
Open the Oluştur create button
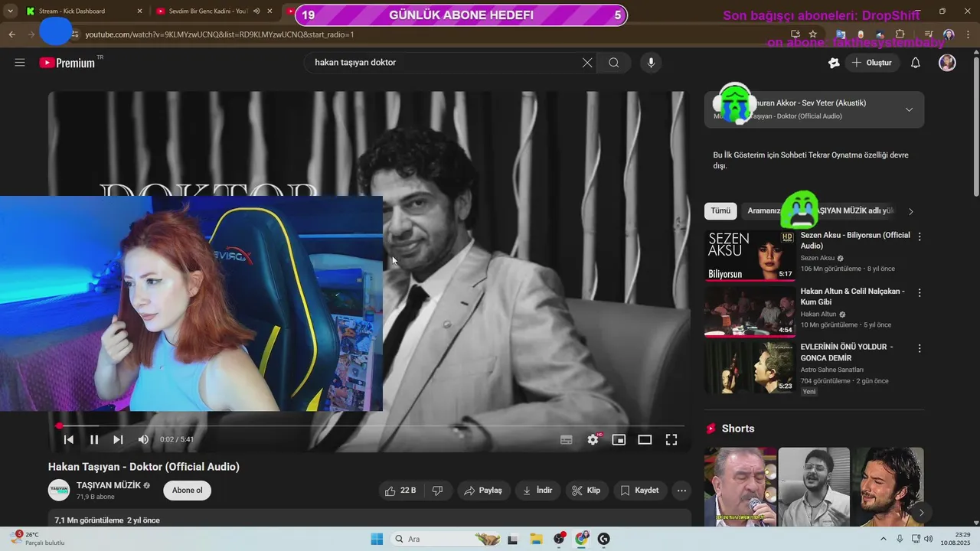coord(871,63)
